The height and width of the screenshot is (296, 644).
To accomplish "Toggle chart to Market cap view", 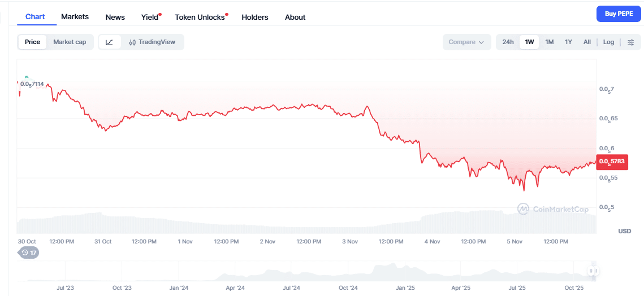I will [70, 42].
